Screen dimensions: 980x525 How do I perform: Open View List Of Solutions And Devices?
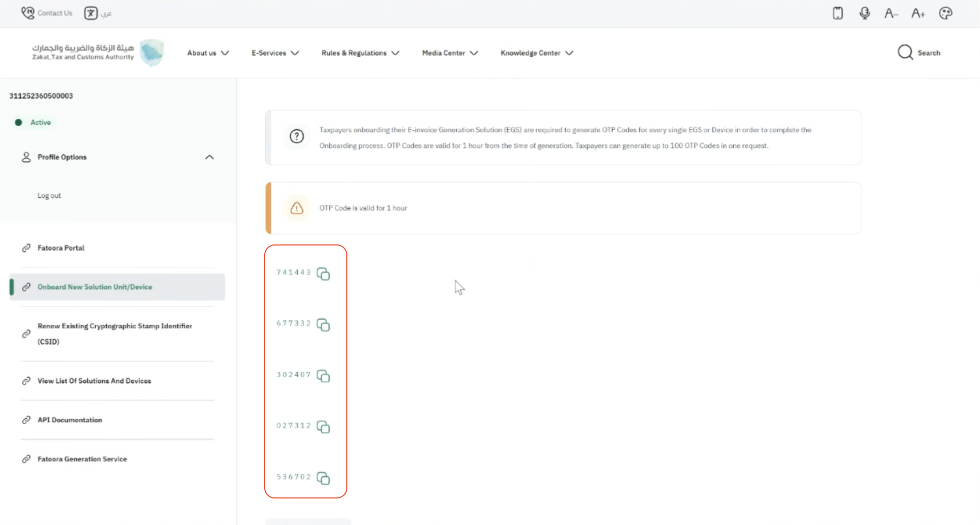[x=94, y=381]
